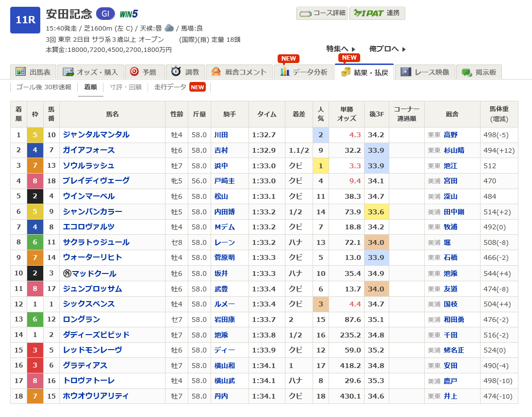This screenshot has width=532, height=417.
Task: Click the NEW badge beside 走行データ
Action: 198,87
